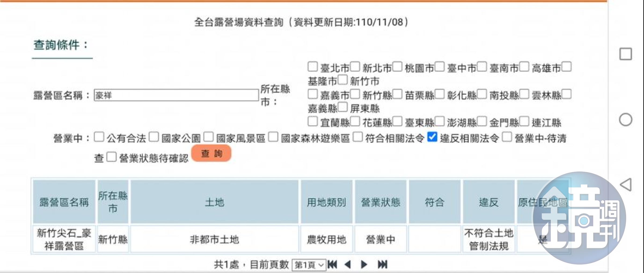Check the 營業狀態待確認 checkbox
Screen dimensions: 644x273
(x=111, y=157)
